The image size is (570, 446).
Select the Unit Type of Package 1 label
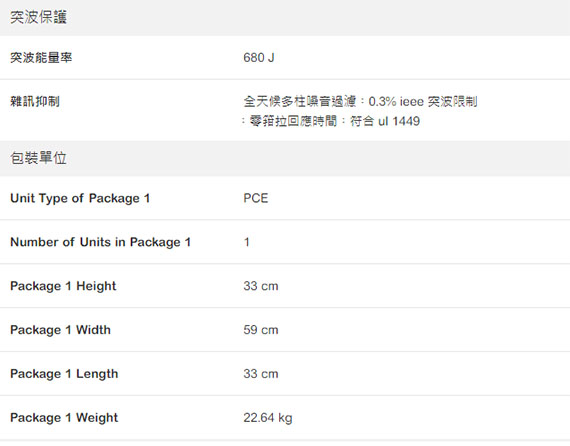(80, 198)
